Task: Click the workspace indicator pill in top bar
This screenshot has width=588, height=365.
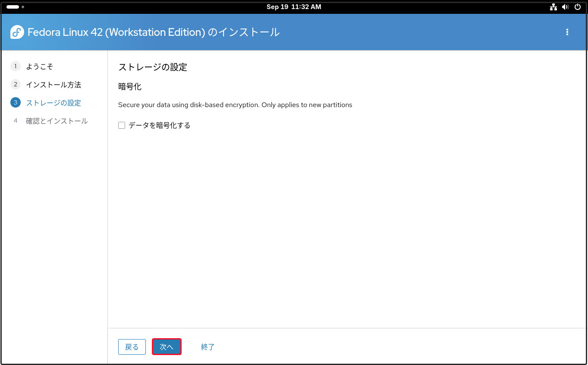Action: [13, 7]
